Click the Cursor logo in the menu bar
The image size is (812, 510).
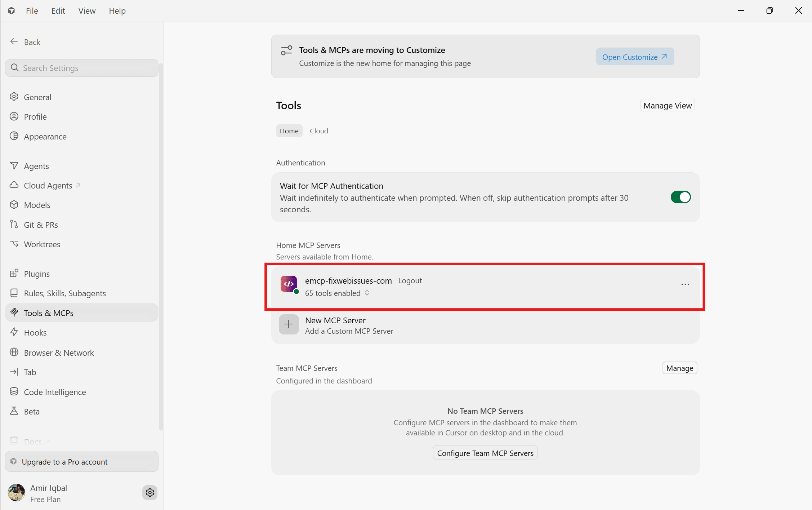12,11
